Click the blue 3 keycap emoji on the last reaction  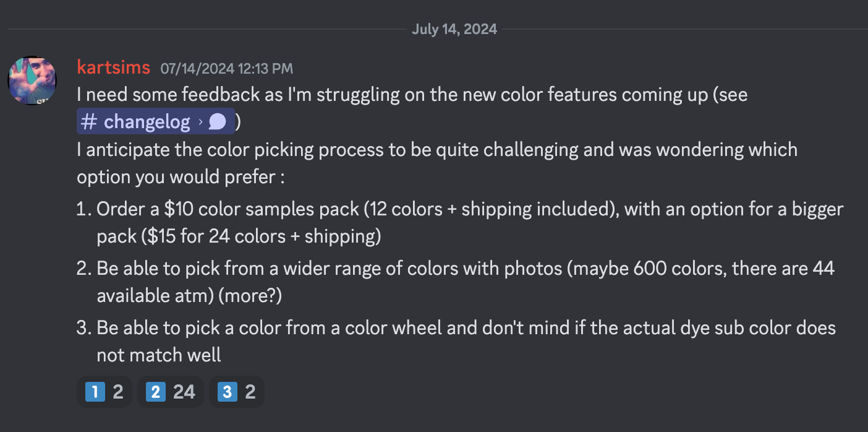coord(227,391)
